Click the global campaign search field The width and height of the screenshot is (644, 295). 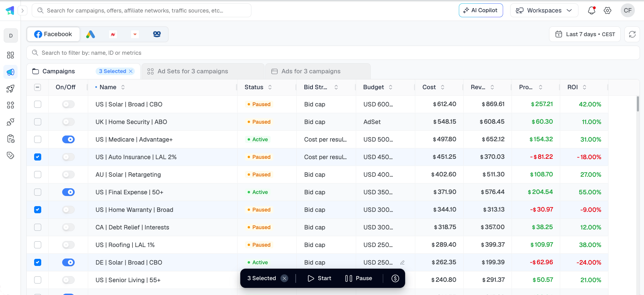(x=142, y=10)
